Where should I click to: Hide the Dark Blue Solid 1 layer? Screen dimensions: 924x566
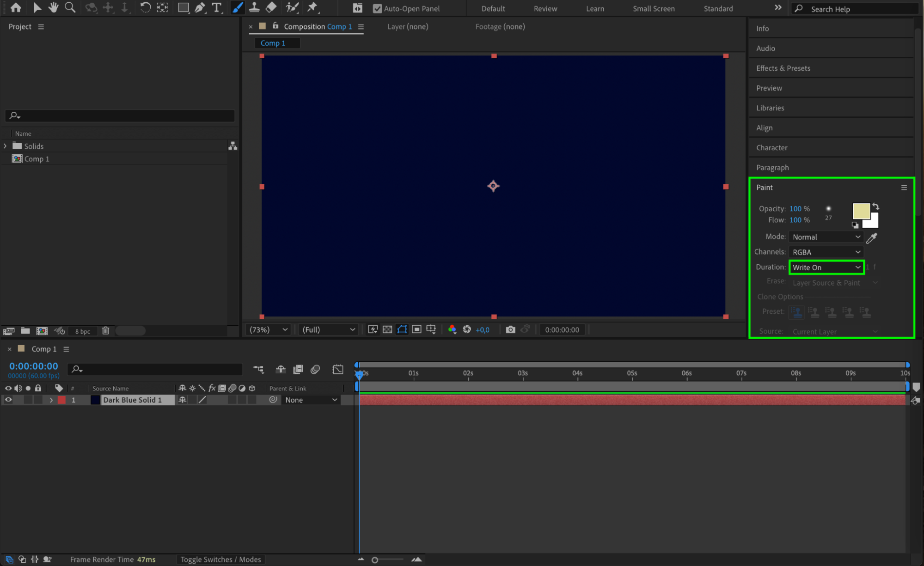click(8, 400)
